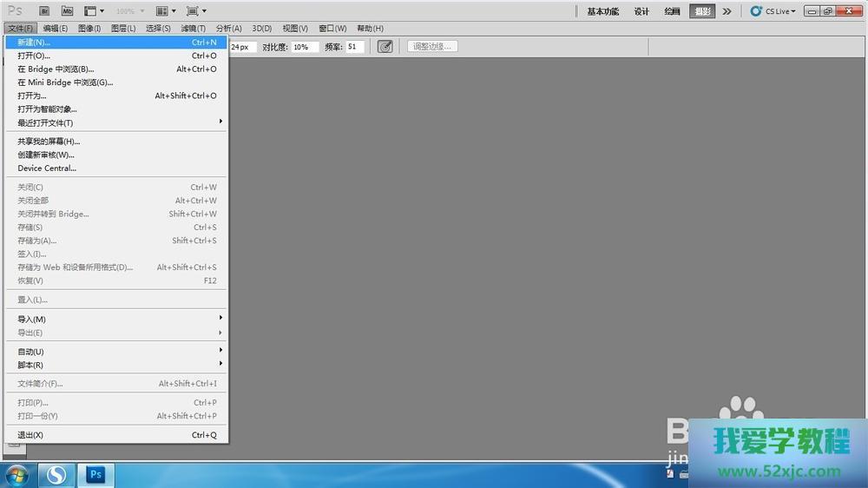Viewport: 868px width, 488px height.
Task: Switch to the 基本功能 workspace
Action: (603, 11)
